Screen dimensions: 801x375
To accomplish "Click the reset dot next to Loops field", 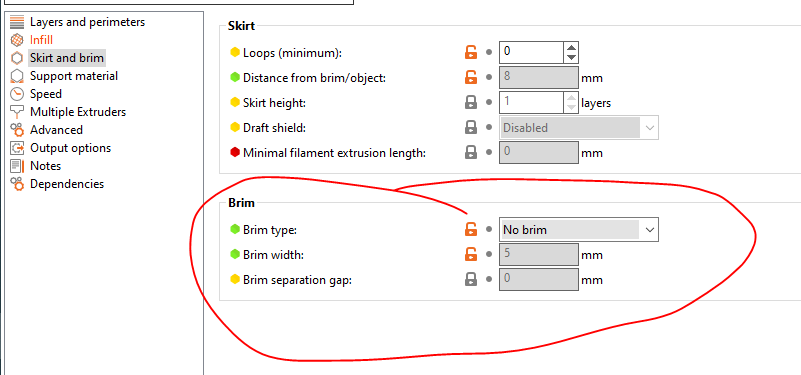I will coord(489,52).
